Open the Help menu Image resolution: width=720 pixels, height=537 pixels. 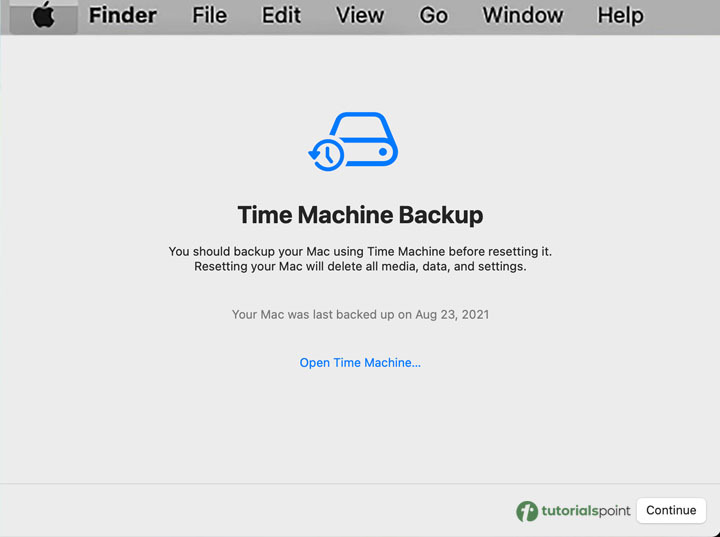pyautogui.click(x=620, y=16)
